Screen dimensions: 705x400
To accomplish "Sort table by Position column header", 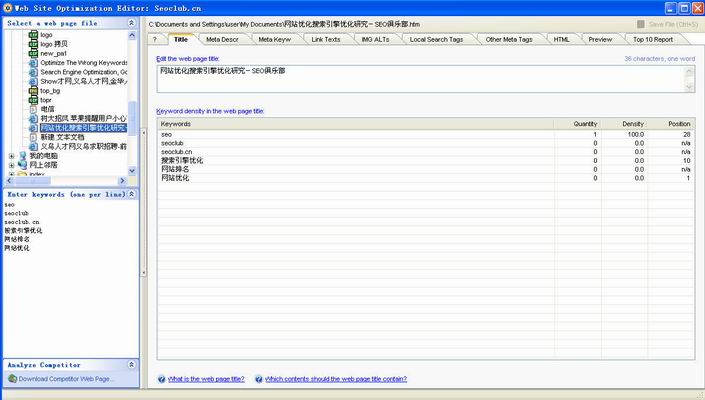I will tap(671, 124).
